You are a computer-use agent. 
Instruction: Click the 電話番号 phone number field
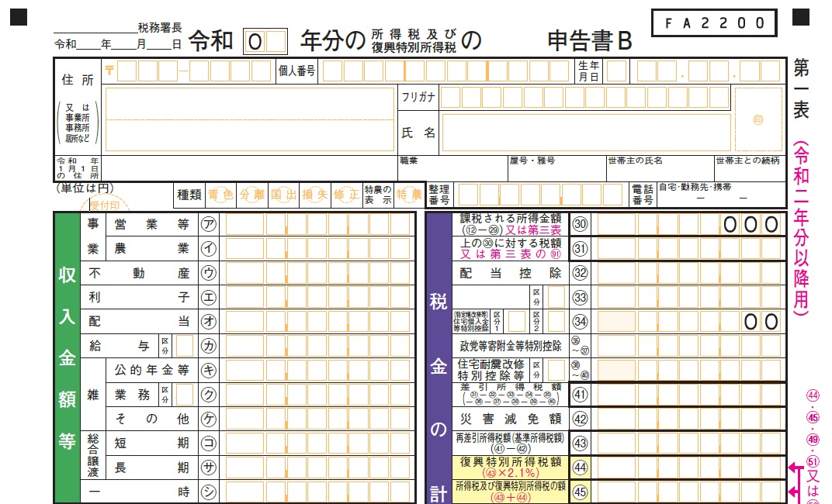722,195
